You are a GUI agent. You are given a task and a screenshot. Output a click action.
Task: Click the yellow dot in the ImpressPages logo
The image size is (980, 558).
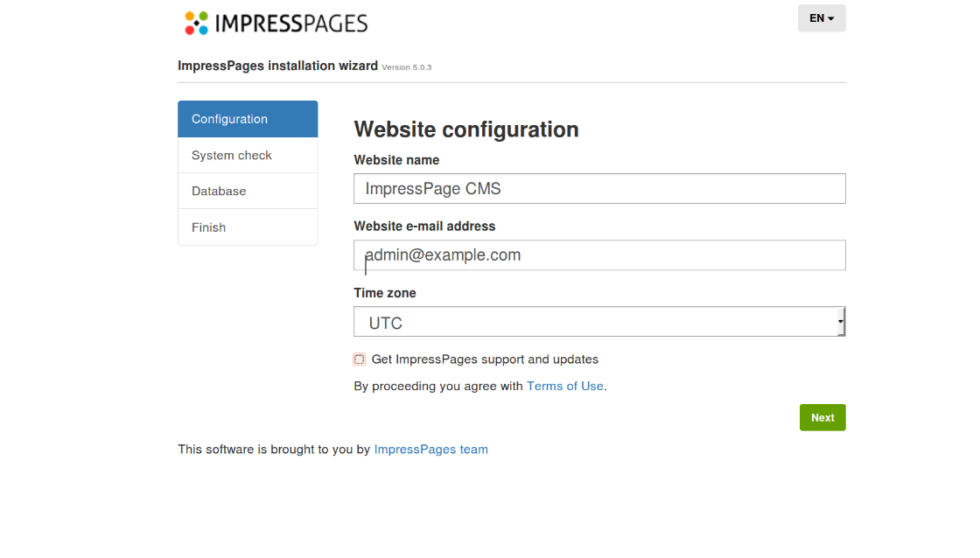[x=190, y=16]
